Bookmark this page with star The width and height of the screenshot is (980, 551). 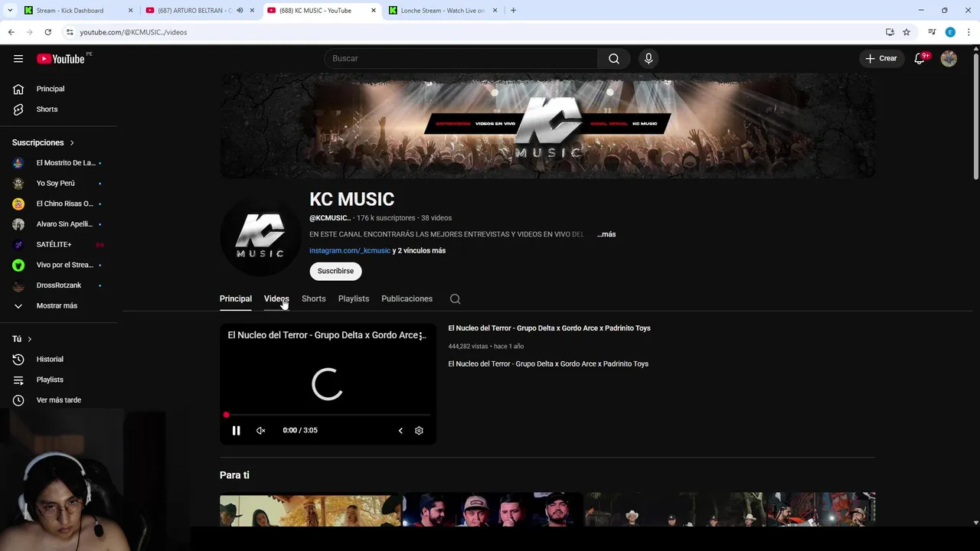click(x=906, y=32)
